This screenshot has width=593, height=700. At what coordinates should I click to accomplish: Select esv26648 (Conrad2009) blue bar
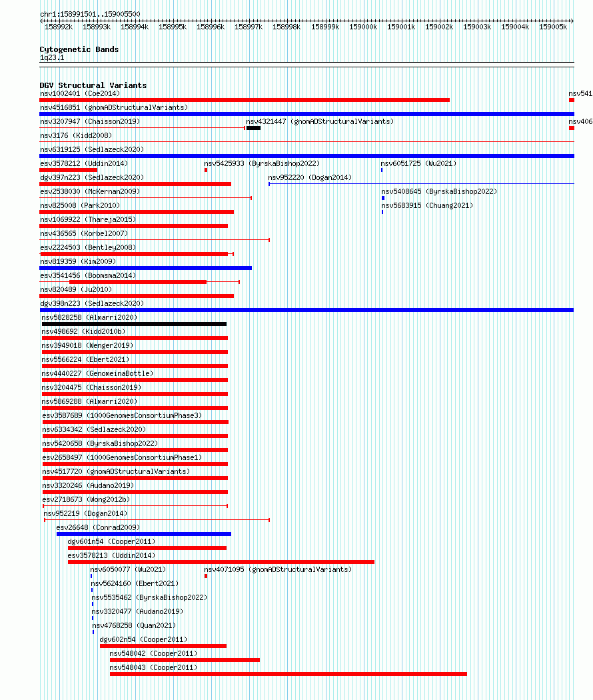coord(144,534)
